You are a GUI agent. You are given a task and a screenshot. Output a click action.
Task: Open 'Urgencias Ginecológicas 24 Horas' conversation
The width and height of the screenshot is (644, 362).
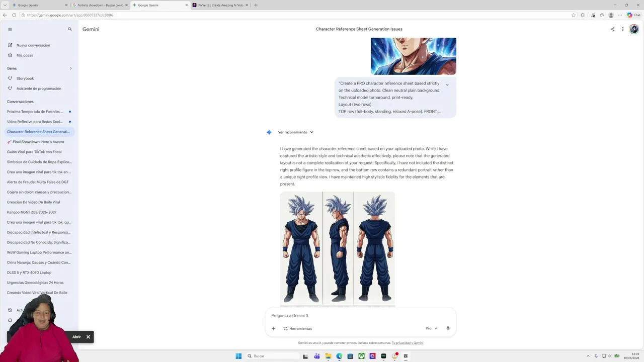(x=35, y=283)
